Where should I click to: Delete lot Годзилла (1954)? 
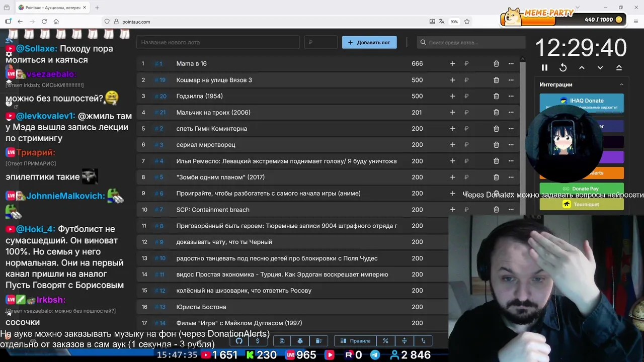point(496,96)
